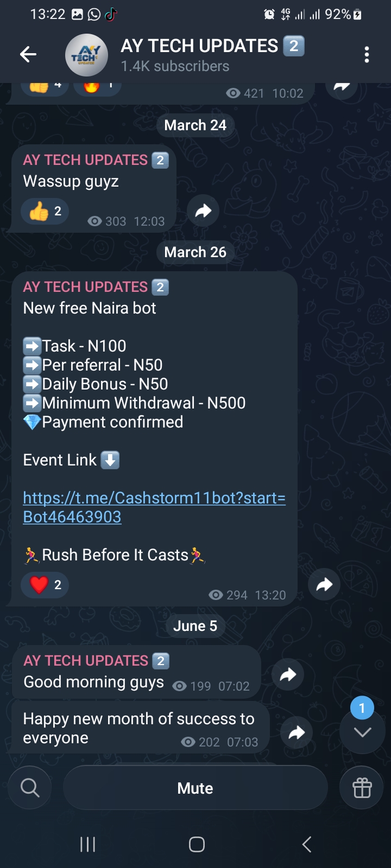
Task: Tap the March 26 date badge
Action: (195, 252)
